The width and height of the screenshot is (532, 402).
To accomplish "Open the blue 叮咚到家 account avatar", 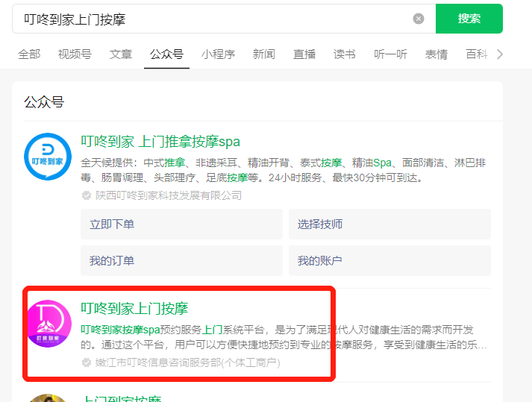I will 48,157.
